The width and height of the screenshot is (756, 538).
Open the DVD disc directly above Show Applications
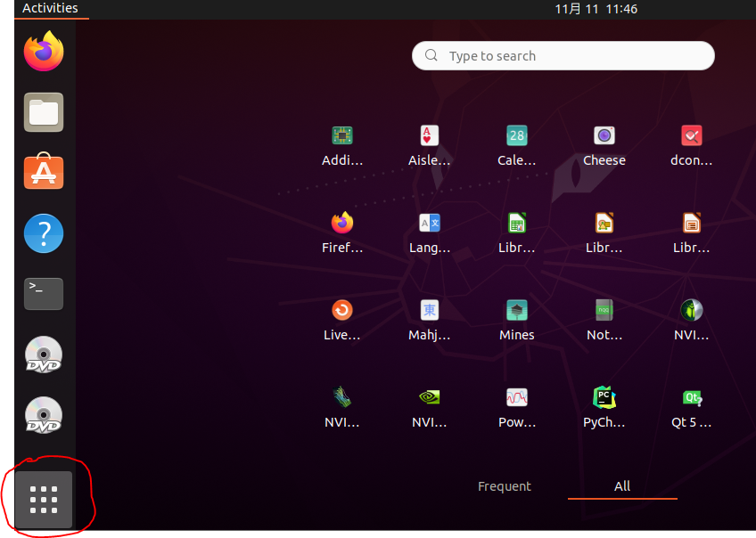coord(44,415)
